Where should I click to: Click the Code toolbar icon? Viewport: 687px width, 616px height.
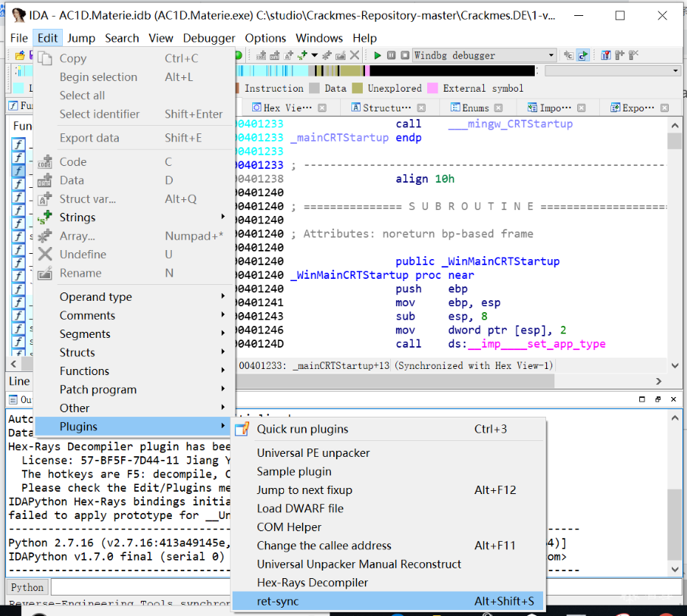[261, 55]
